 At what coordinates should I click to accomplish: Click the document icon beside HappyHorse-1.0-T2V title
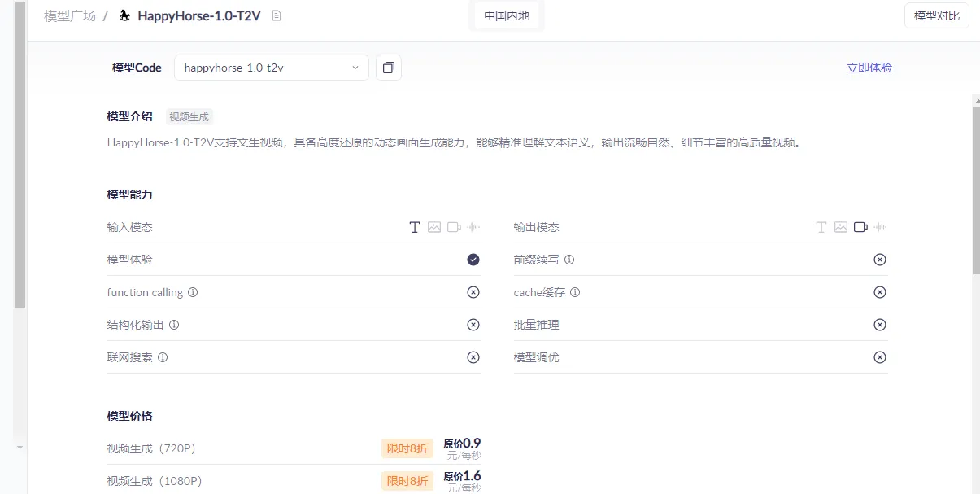[277, 15]
